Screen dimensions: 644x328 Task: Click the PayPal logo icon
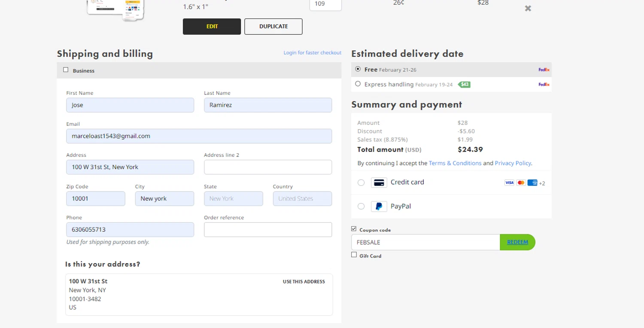[379, 207]
